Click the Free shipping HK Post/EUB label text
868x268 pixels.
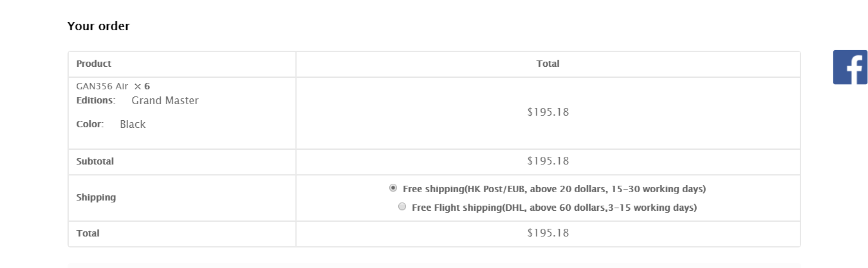point(555,189)
